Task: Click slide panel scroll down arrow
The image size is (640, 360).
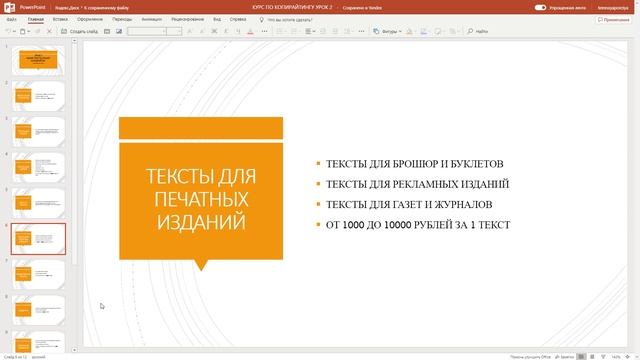Action: coord(74,350)
